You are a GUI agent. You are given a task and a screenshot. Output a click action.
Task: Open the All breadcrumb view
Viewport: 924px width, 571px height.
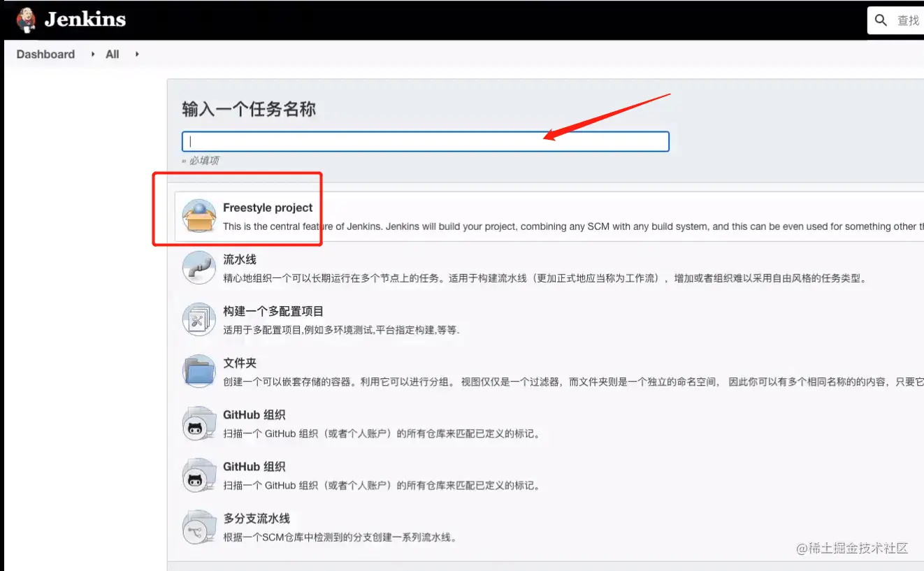coord(113,54)
